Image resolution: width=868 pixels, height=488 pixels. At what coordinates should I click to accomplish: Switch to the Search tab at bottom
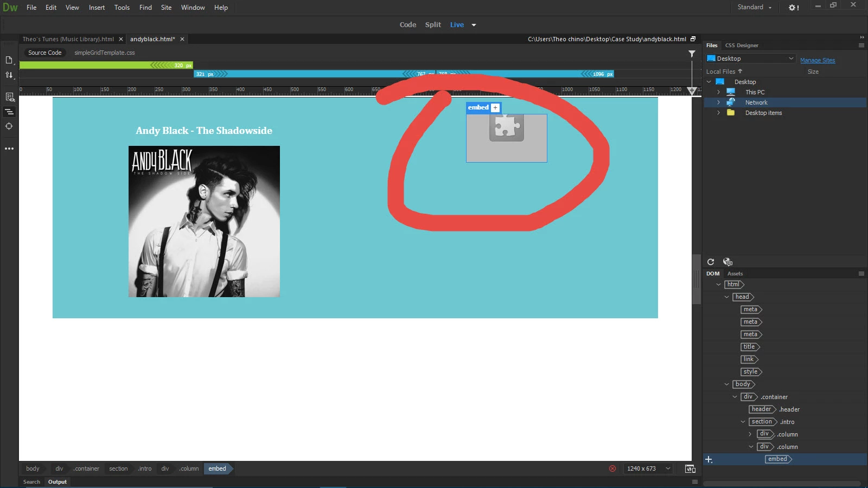pyautogui.click(x=31, y=481)
